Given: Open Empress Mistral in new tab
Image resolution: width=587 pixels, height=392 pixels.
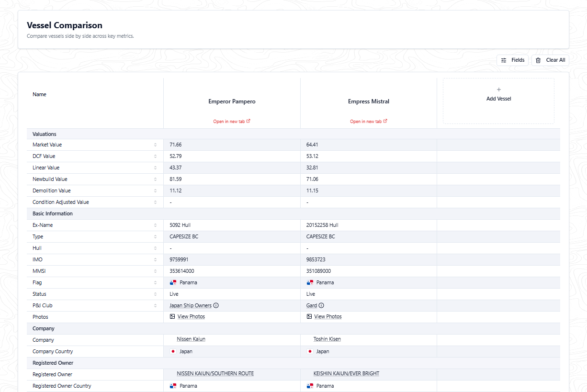Looking at the screenshot, I should click(x=369, y=122).
